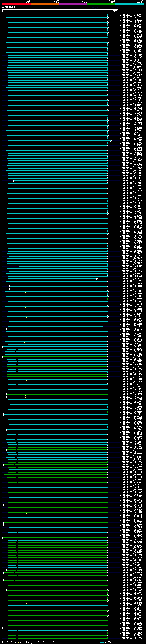Select hit UniRef100_Q96416

[131, 40]
